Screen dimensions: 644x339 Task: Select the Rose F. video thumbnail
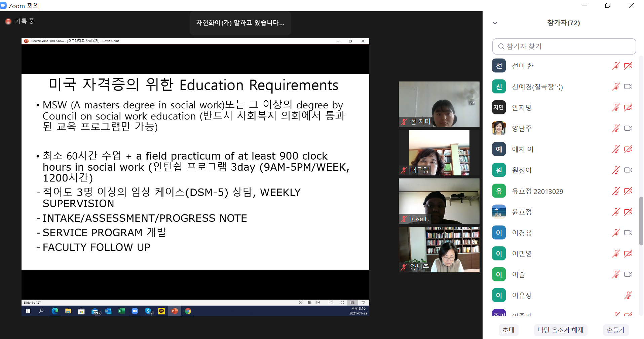coord(439,201)
